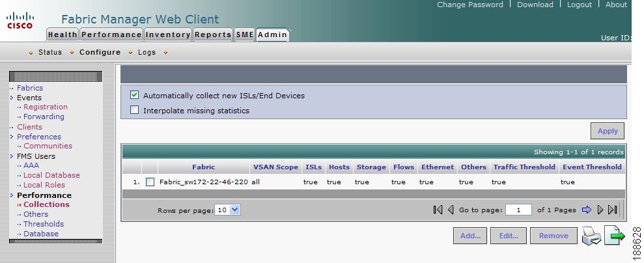Go to previous page arrow

451,210
